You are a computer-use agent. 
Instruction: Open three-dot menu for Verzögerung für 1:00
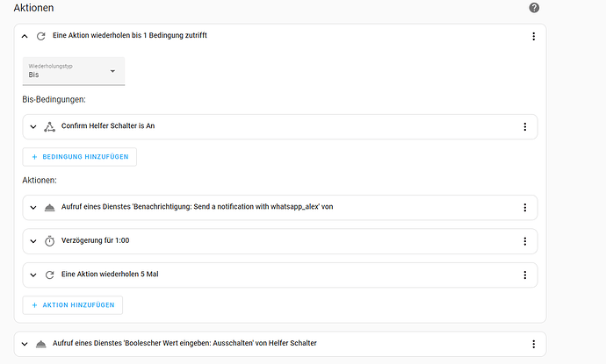pos(524,241)
